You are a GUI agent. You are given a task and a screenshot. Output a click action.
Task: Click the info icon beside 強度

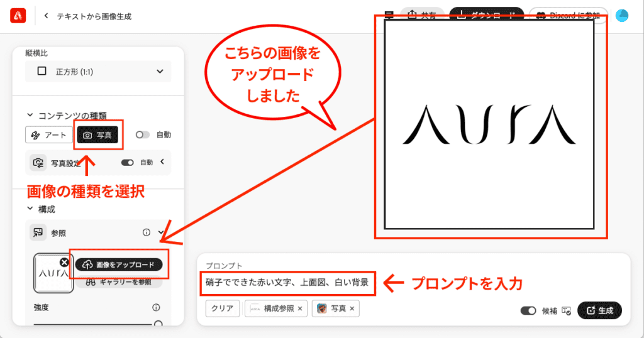pyautogui.click(x=156, y=308)
